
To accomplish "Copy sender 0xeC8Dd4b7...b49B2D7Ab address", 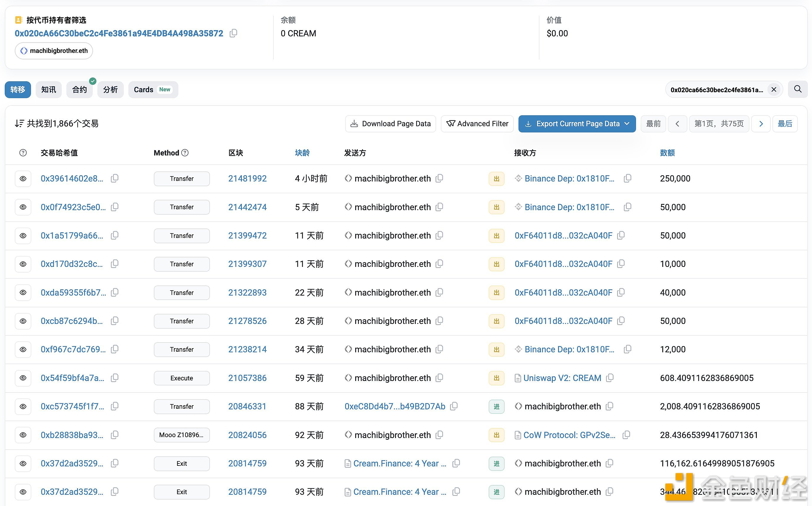I will click(x=454, y=406).
